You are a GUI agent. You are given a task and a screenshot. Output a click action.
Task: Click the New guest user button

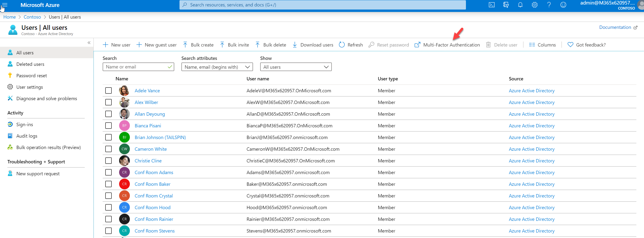click(x=157, y=45)
